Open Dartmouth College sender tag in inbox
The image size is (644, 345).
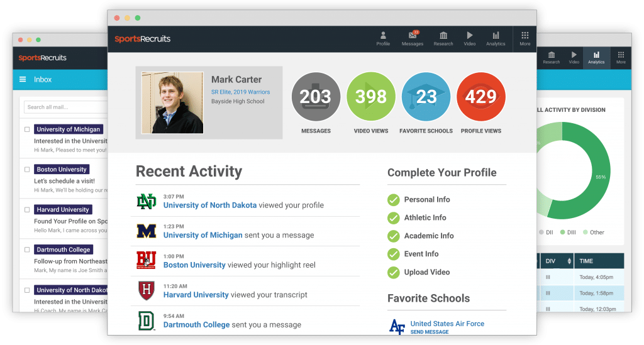(64, 249)
